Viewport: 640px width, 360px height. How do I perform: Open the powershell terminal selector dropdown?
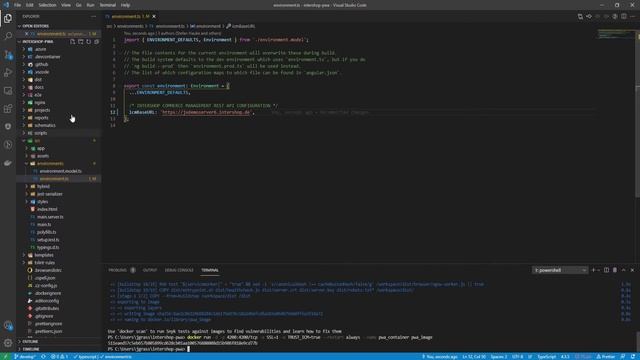560,270
